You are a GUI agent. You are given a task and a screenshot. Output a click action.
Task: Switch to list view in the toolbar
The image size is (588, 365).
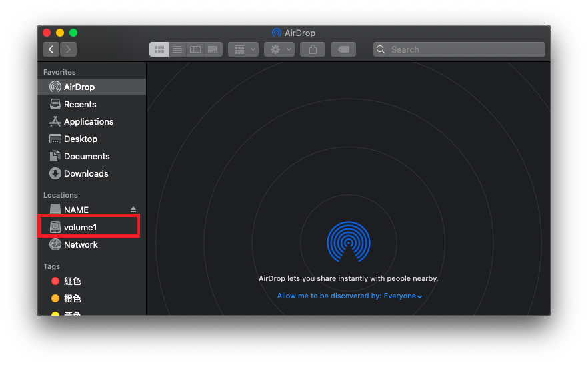click(177, 49)
